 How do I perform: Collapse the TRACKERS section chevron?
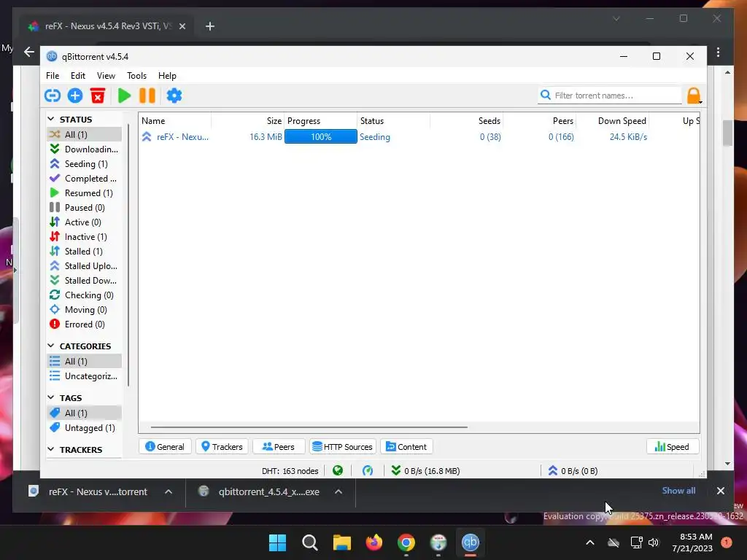click(51, 449)
